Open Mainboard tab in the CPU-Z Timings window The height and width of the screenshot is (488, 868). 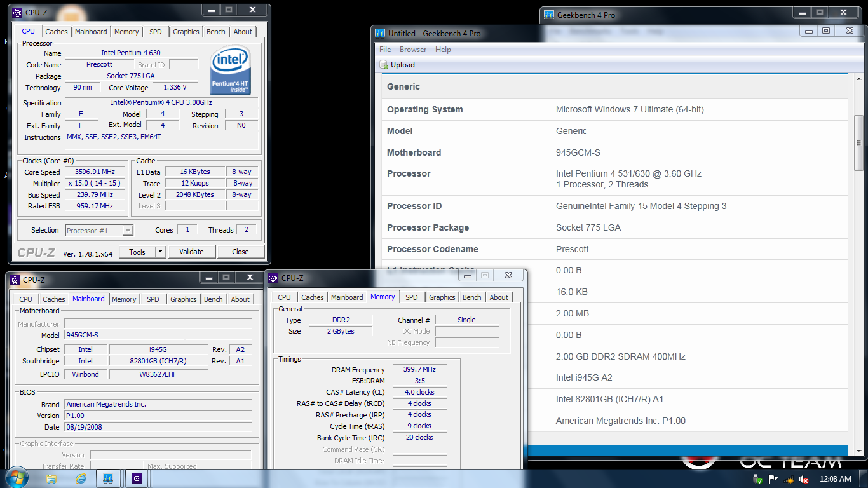(347, 297)
